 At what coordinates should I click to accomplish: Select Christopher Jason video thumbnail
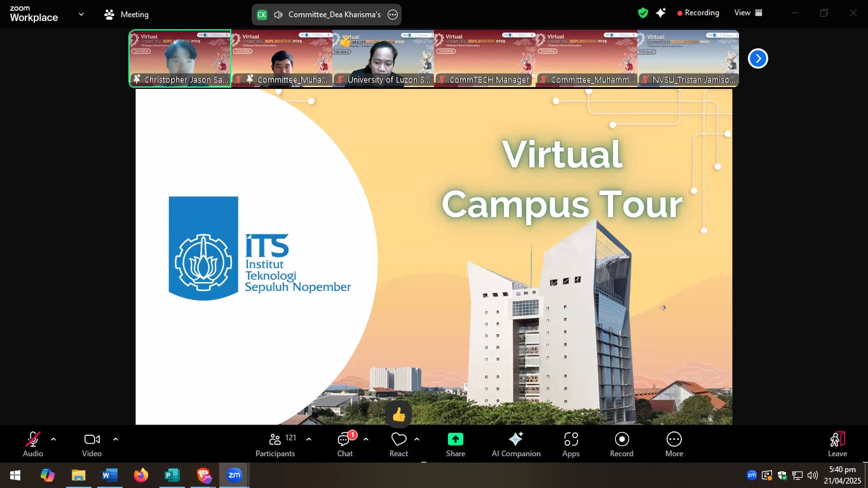click(x=180, y=58)
